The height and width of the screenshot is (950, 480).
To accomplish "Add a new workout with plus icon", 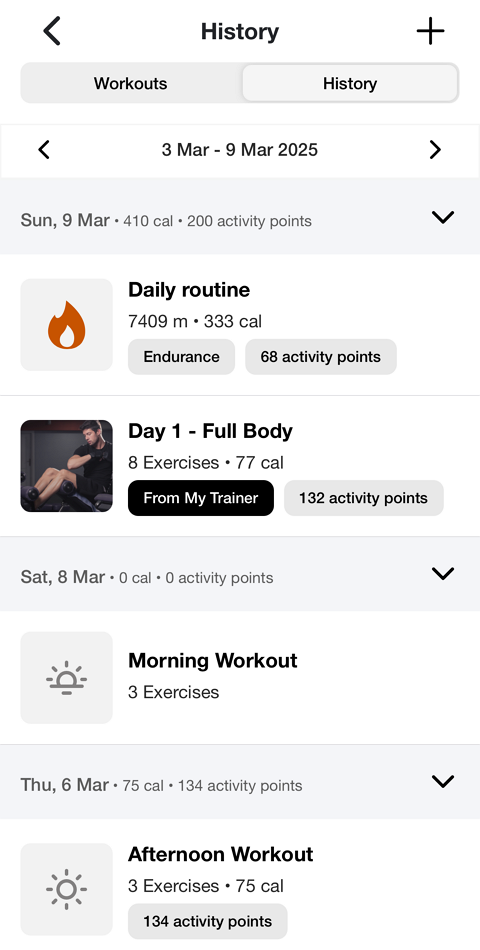I will coord(430,31).
